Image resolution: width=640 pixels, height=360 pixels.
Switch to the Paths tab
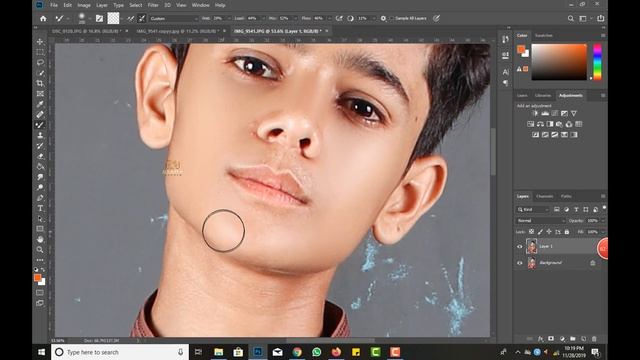click(x=566, y=196)
